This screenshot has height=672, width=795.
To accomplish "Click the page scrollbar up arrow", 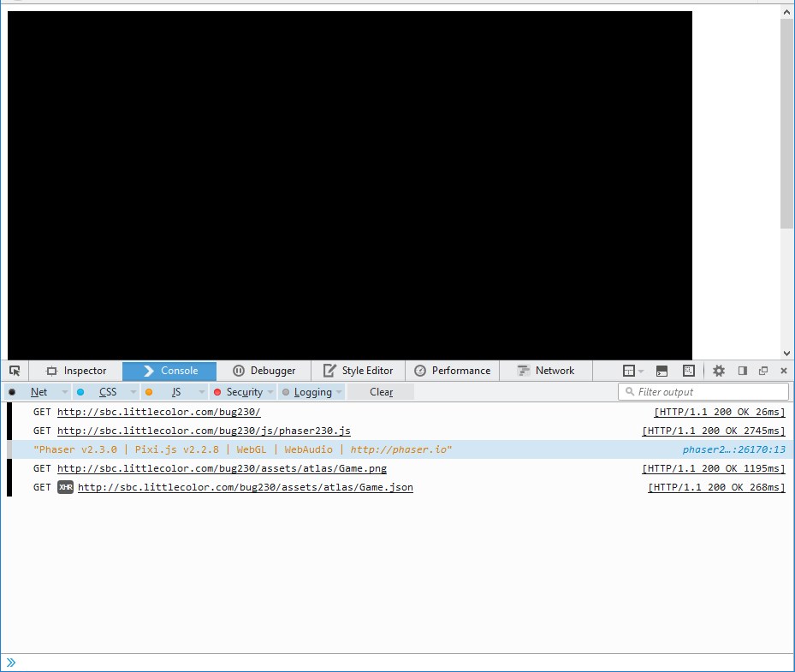I will (x=787, y=12).
